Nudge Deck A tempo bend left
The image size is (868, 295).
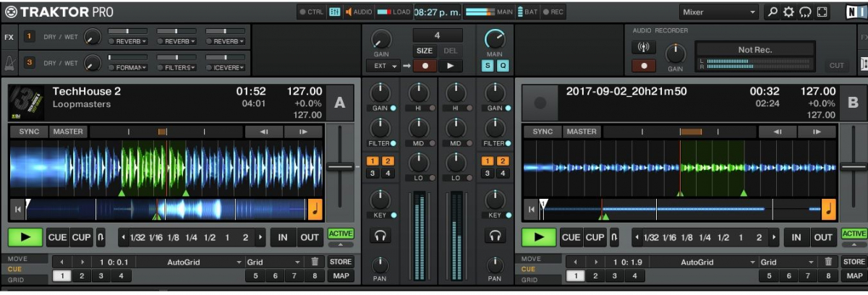264,132
